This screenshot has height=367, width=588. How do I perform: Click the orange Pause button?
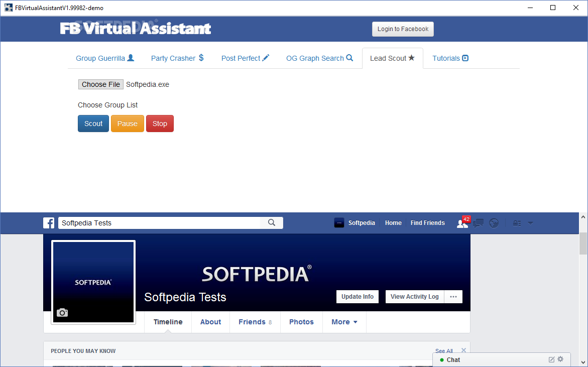coord(128,124)
